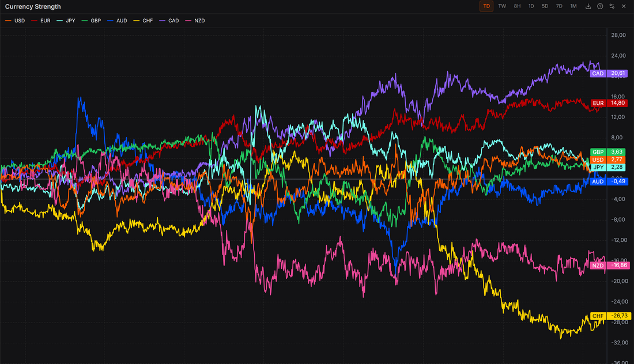Click the Currency Strength title
634x364 pixels.
(x=33, y=6)
